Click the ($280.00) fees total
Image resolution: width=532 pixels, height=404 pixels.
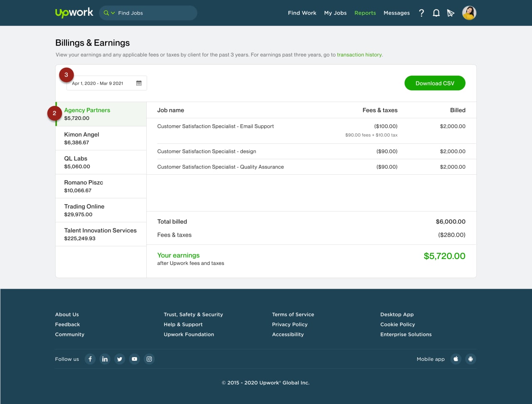coord(452,235)
